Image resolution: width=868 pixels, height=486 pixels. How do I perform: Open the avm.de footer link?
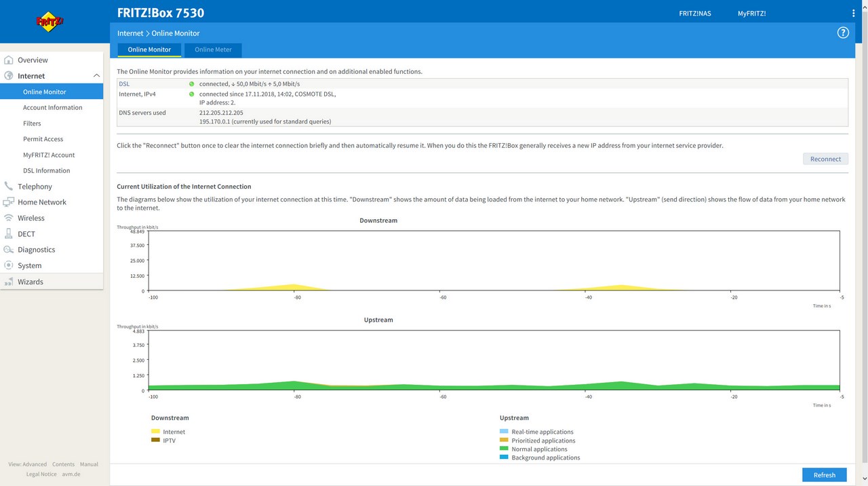71,474
